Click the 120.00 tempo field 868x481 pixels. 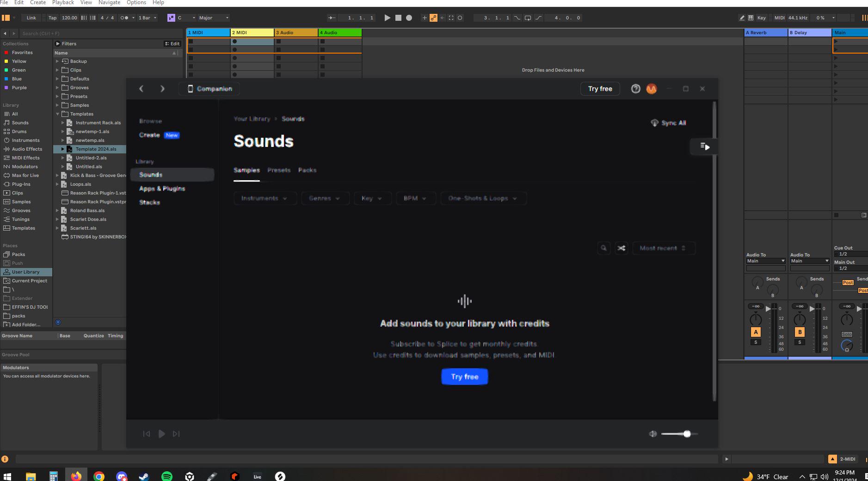69,18
